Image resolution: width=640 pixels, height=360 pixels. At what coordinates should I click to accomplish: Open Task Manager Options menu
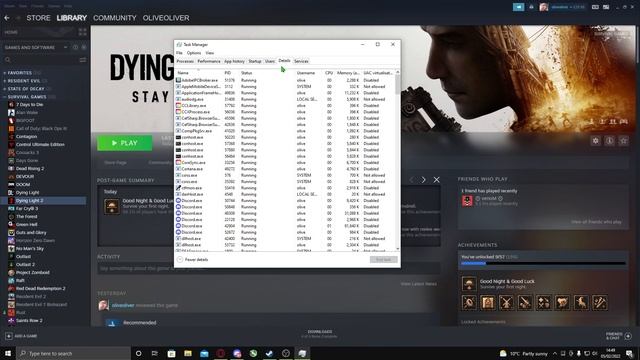(194, 53)
